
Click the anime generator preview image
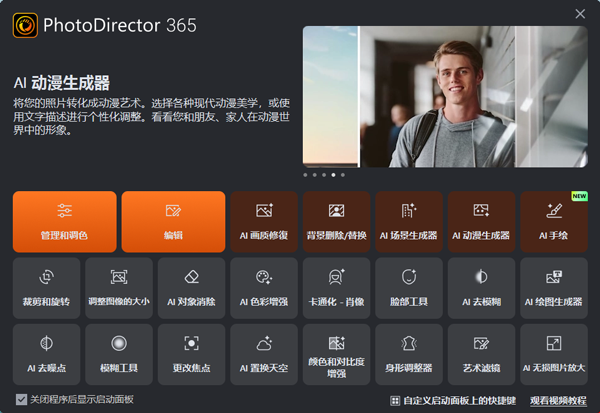tap(445, 96)
